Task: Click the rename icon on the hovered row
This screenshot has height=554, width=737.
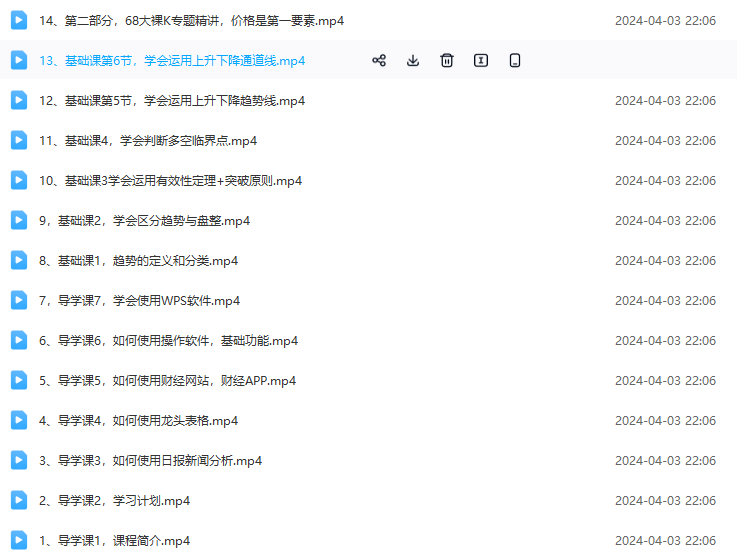Action: pyautogui.click(x=481, y=60)
